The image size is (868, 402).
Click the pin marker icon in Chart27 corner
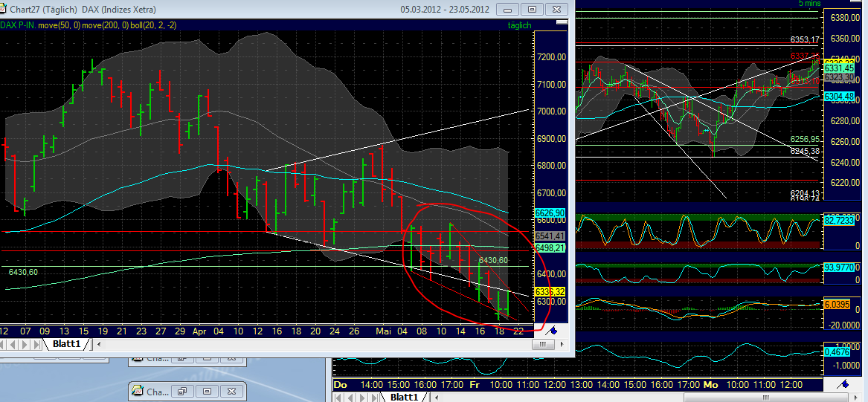coord(551,331)
